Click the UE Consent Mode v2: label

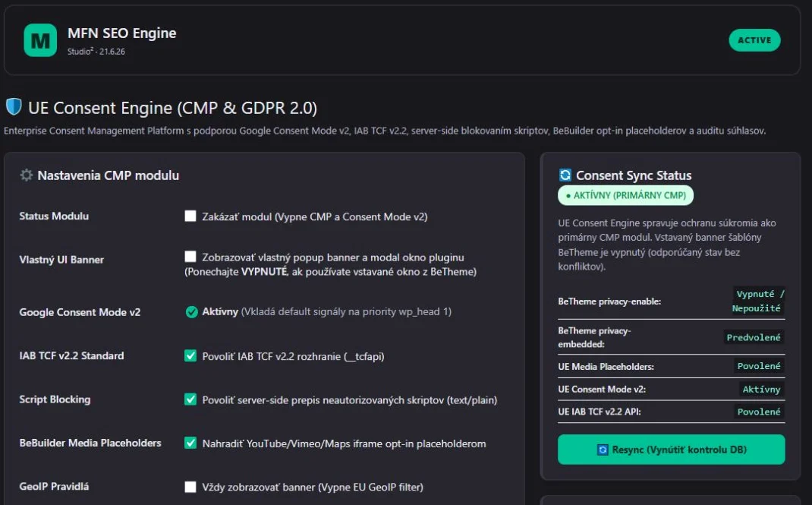point(602,390)
